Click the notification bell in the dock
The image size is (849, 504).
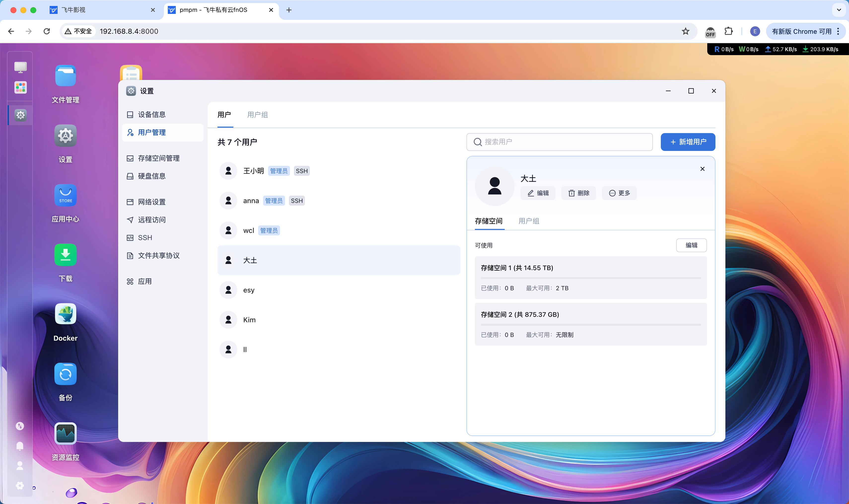(x=20, y=446)
